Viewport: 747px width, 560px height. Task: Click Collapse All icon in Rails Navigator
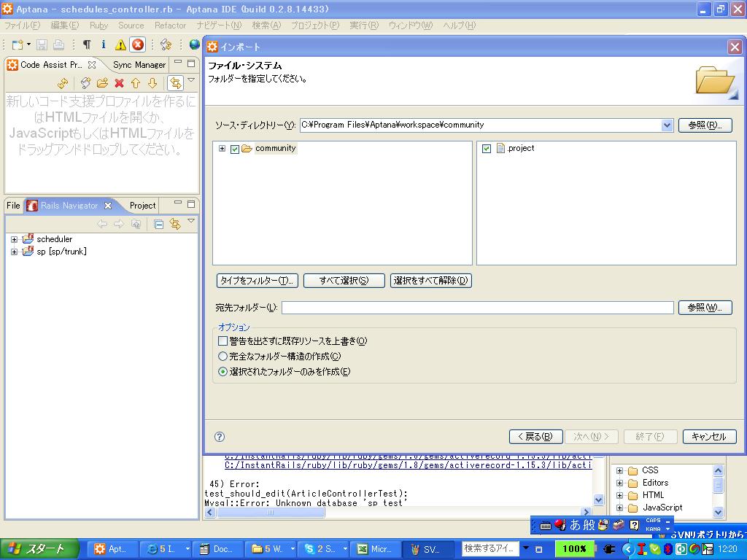pyautogui.click(x=158, y=224)
